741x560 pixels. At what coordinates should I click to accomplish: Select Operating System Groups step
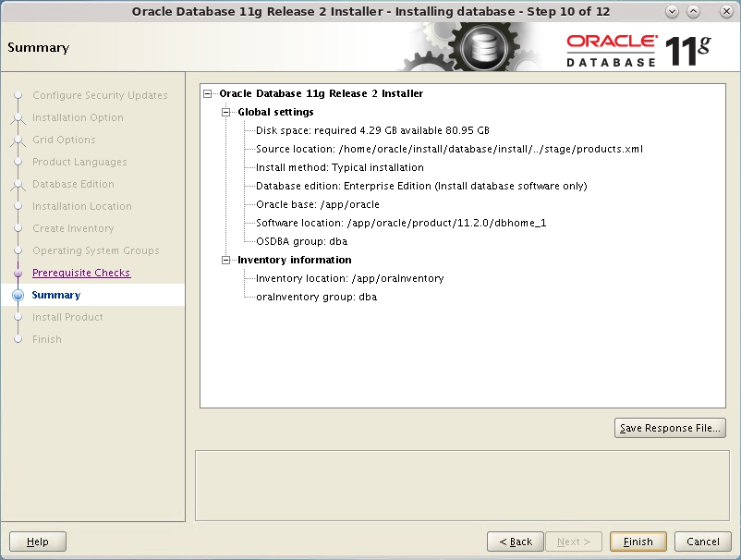pyautogui.click(x=96, y=251)
